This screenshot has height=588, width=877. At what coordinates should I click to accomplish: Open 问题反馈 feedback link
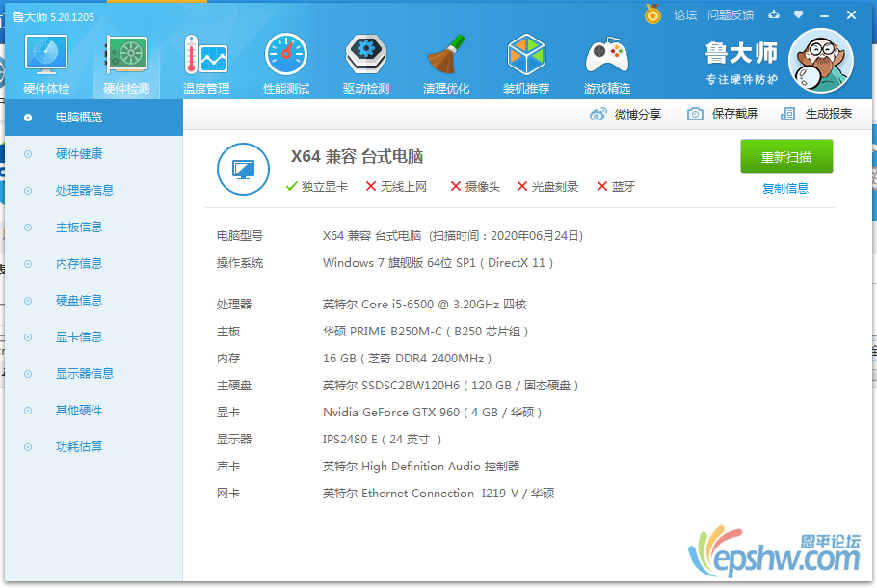730,15
